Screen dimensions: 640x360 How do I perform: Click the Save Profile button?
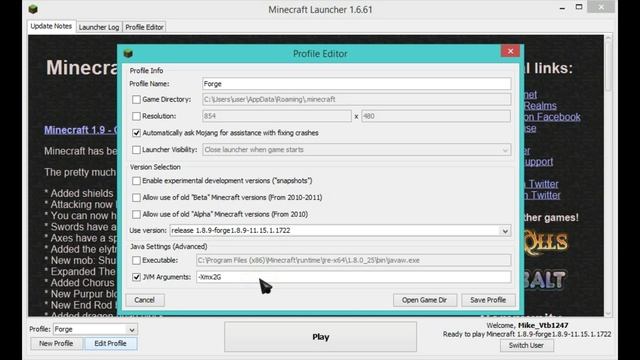[488, 300]
